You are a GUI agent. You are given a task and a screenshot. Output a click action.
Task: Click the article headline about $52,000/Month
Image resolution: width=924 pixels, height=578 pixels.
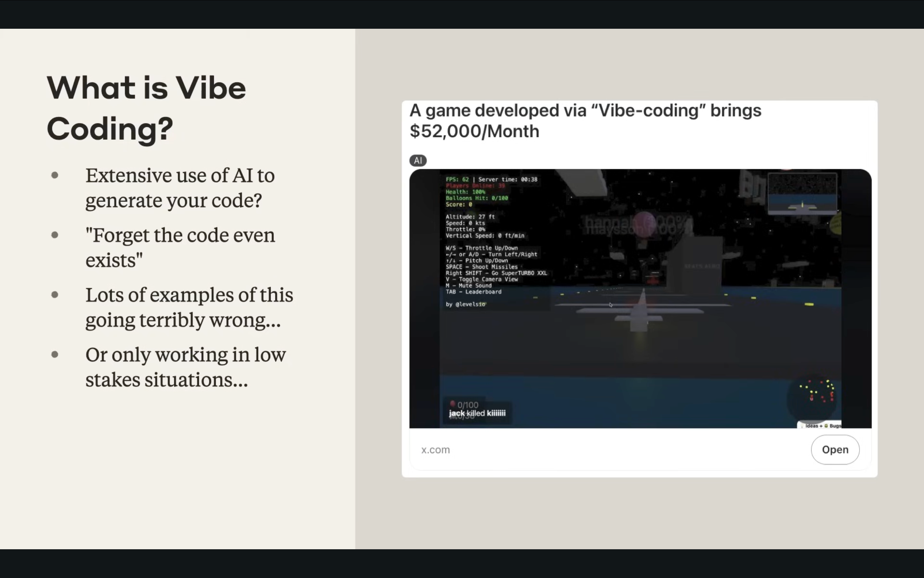[585, 121]
